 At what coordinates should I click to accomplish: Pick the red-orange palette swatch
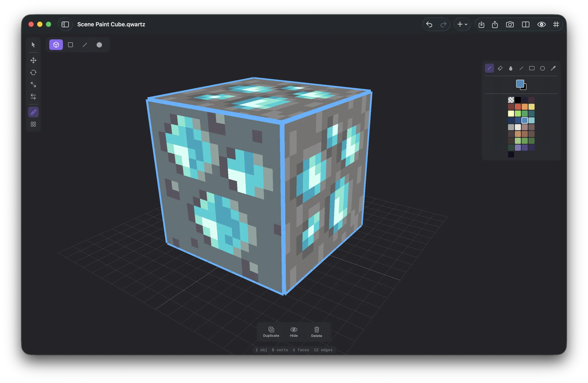point(518,107)
